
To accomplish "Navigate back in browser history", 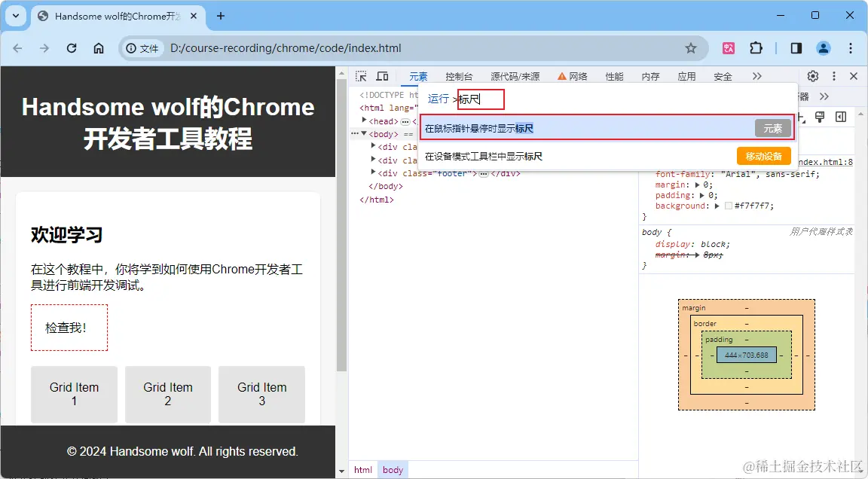I will (x=18, y=48).
